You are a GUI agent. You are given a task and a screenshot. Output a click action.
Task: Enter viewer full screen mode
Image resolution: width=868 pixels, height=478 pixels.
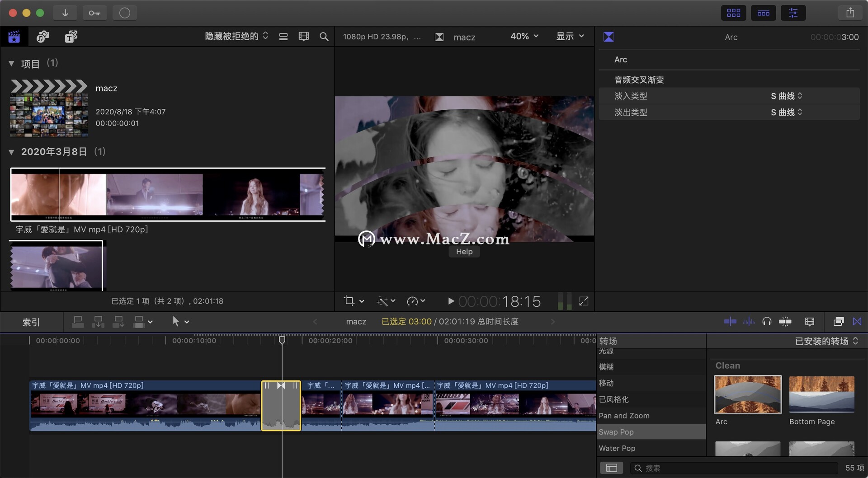[584, 301]
